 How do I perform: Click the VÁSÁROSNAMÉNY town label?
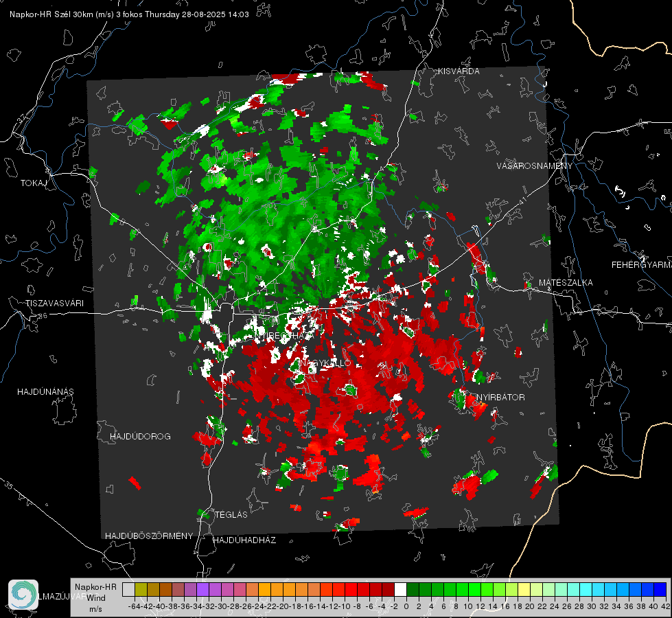pos(535,166)
